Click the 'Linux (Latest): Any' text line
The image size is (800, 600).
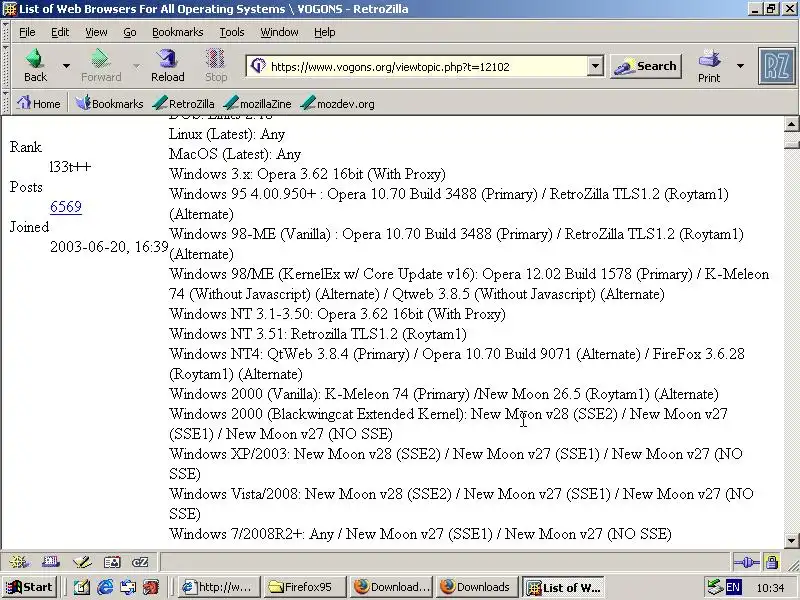pos(227,134)
